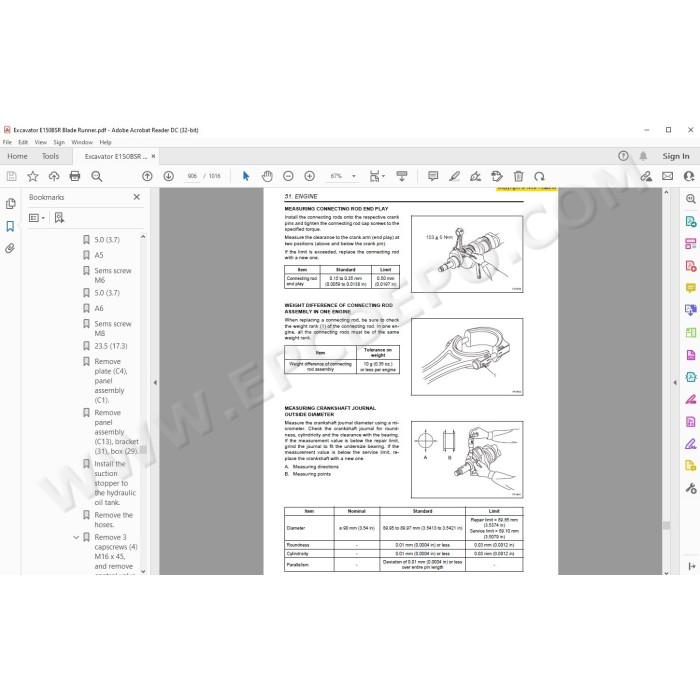
Task: Open the File menu
Action: (7, 142)
